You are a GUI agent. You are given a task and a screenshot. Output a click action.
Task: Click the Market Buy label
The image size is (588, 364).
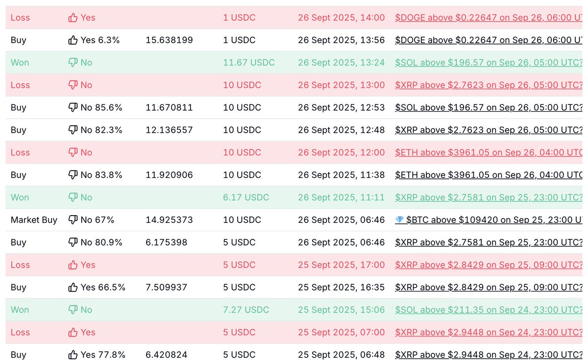coord(34,220)
